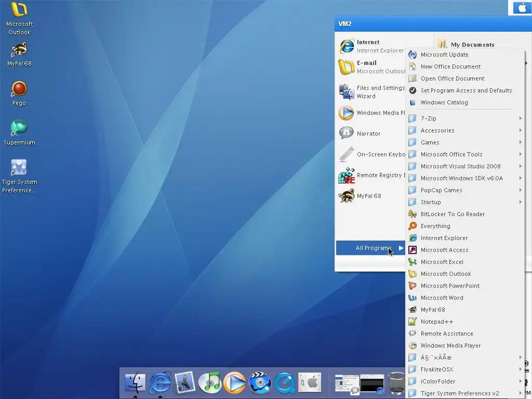The image size is (532, 399).
Task: Open Windows Media Player from All Programs
Action: tap(465, 345)
